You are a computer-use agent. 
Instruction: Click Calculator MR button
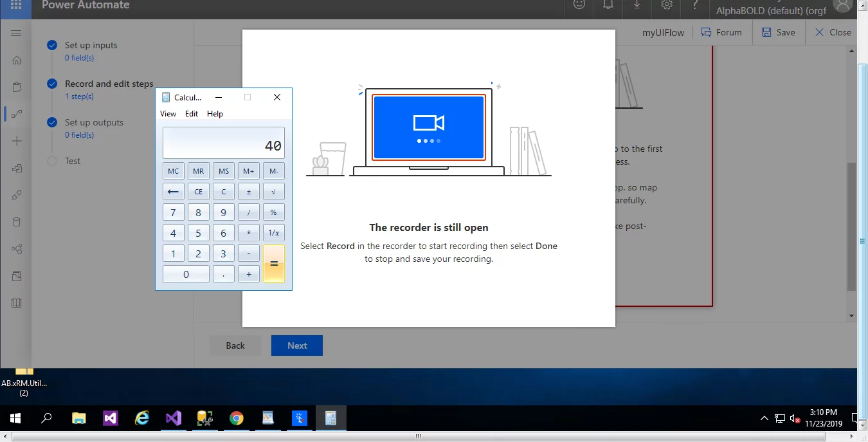[x=199, y=171]
